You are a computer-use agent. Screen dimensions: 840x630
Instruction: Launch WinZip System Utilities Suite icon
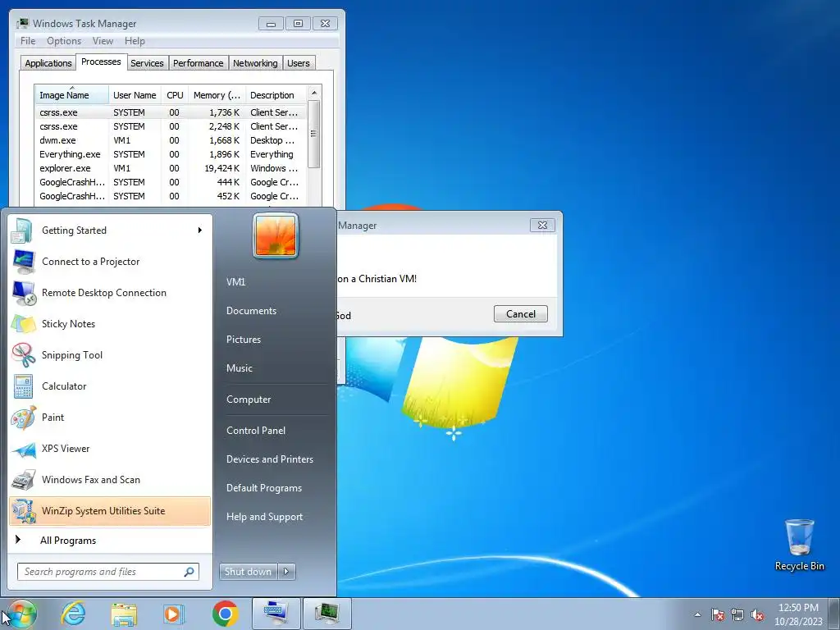pos(23,511)
